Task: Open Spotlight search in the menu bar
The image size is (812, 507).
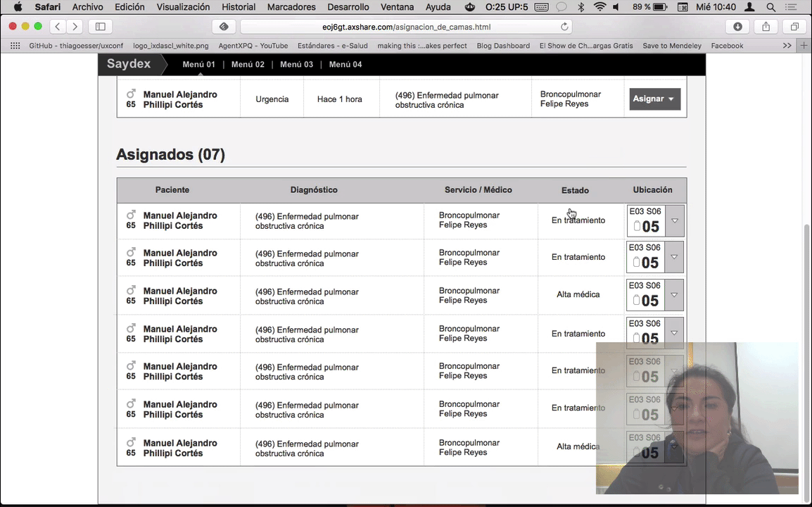Action: [771, 7]
